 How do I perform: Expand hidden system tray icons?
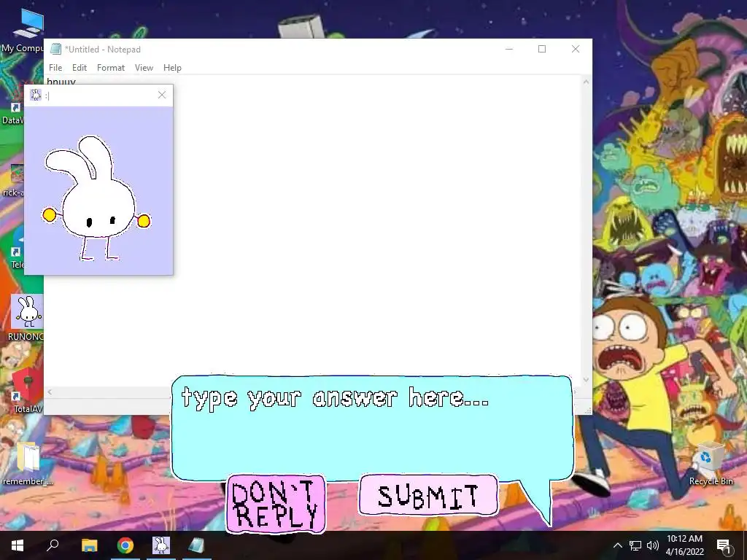617,545
